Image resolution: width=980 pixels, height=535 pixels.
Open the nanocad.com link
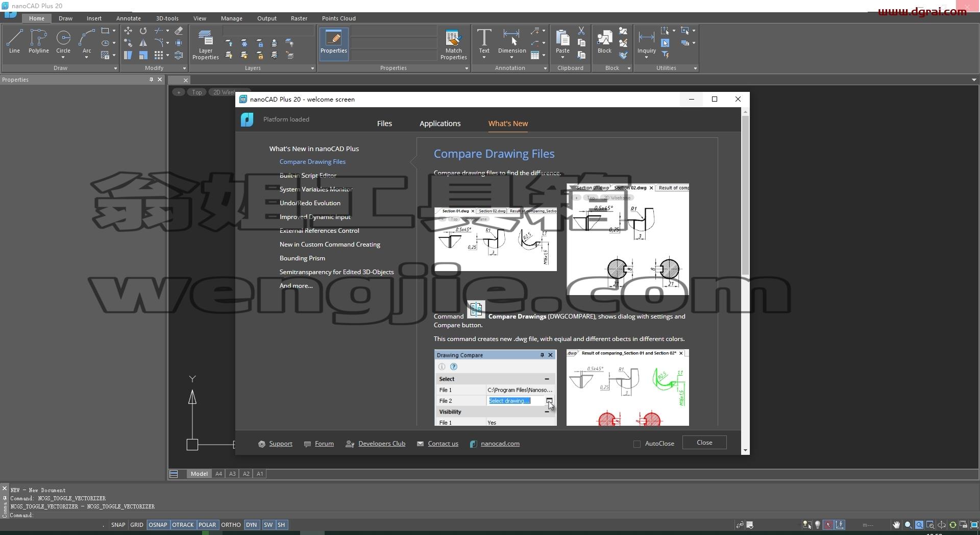[x=500, y=444]
